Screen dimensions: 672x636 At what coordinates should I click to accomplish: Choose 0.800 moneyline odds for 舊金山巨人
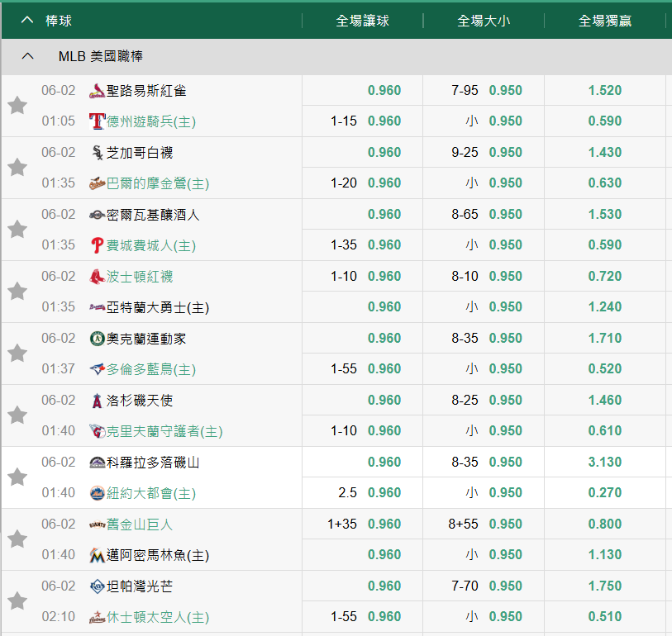coord(605,524)
